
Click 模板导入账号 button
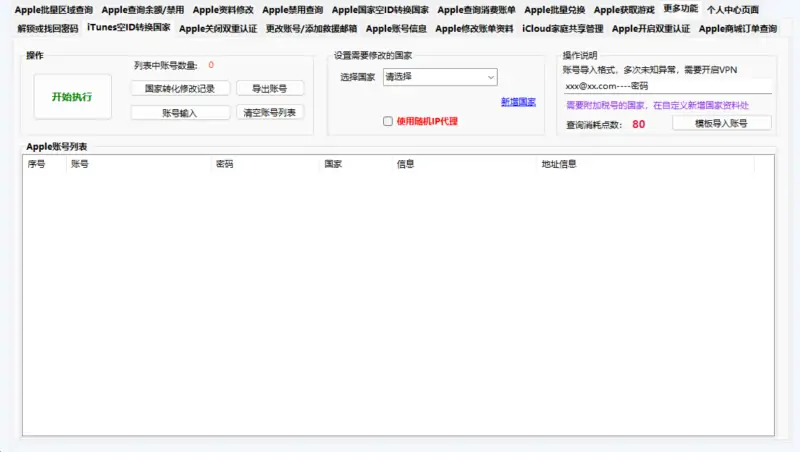pos(721,124)
